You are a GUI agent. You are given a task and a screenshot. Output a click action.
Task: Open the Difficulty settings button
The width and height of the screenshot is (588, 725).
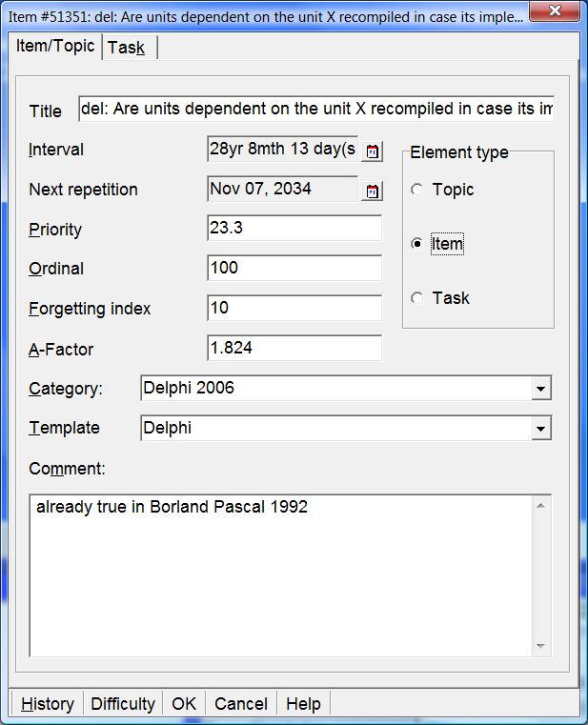(123, 704)
